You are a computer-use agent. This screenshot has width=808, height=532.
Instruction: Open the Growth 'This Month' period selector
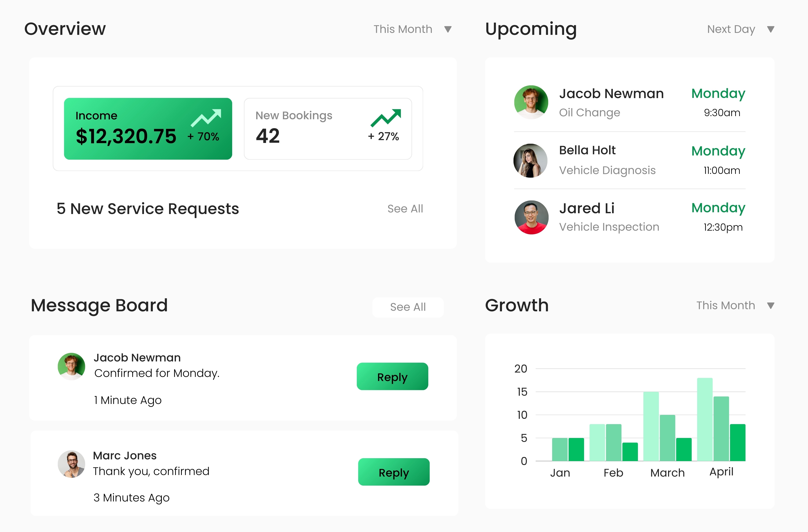click(x=736, y=305)
